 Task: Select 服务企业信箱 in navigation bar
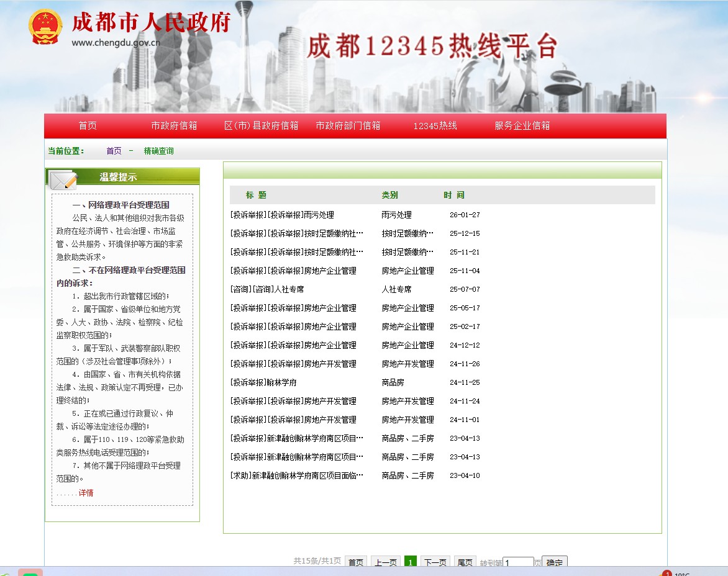click(522, 126)
